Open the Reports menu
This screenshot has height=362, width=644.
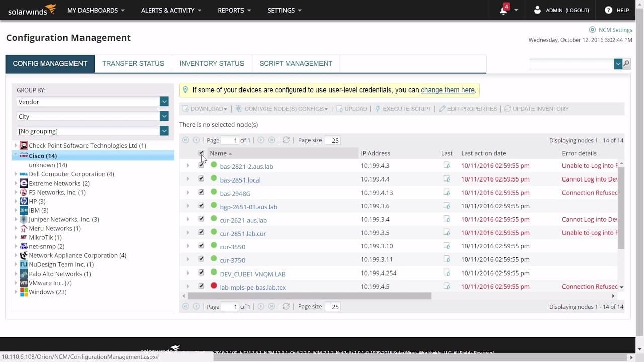pyautogui.click(x=235, y=10)
